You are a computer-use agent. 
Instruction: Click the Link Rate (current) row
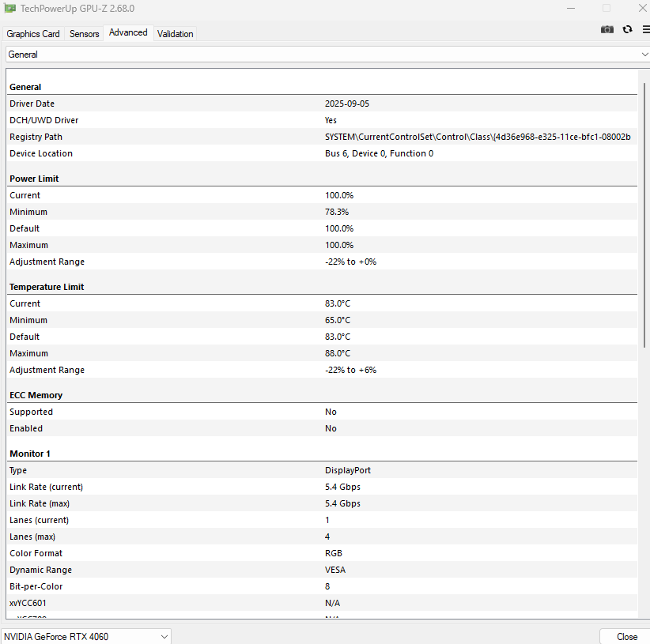(322, 487)
